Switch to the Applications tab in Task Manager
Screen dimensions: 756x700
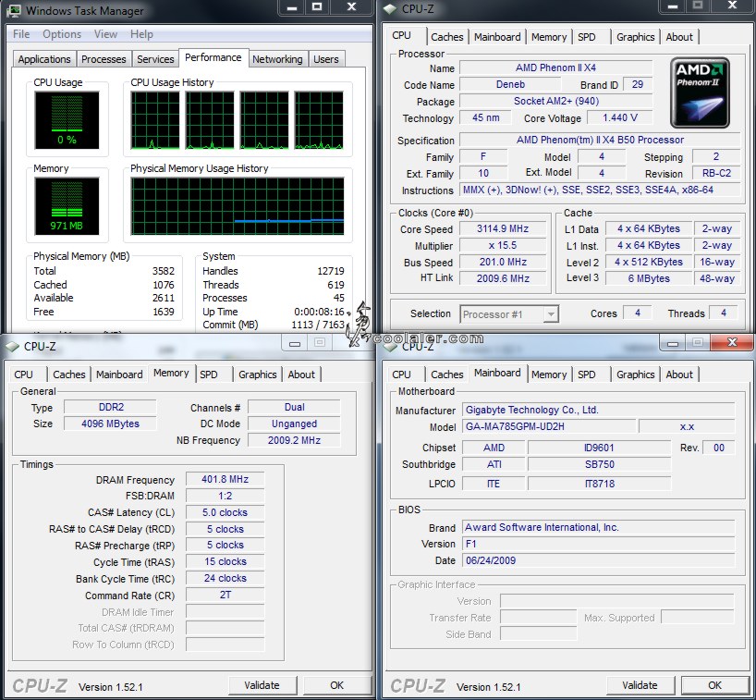click(44, 59)
